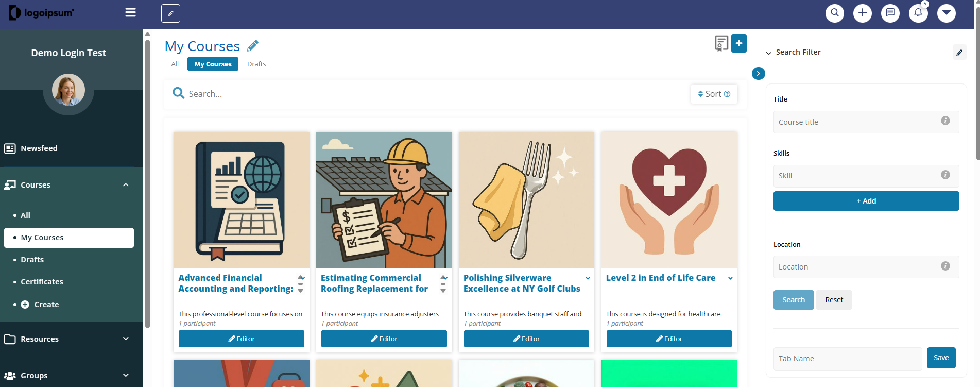Image resolution: width=980 pixels, height=387 pixels.
Task: Collapse the Courses sidebar section
Action: (x=126, y=185)
